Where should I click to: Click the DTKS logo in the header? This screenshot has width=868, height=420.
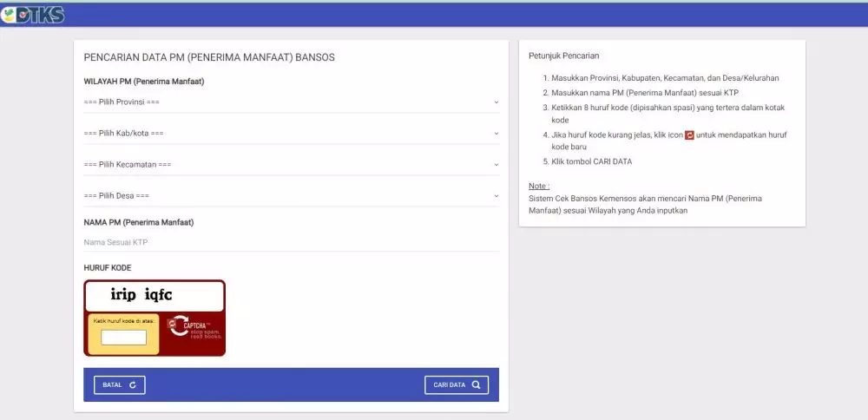click(x=33, y=15)
